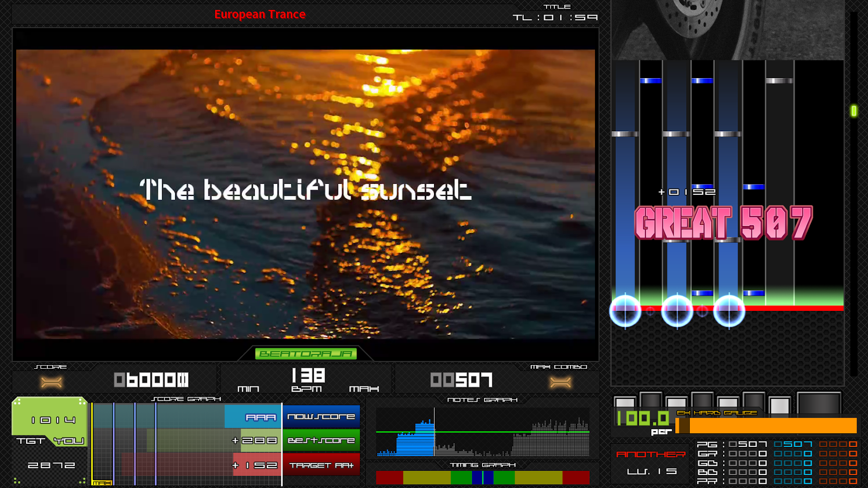Click the orange emblem beside the max combo counter

561,383
